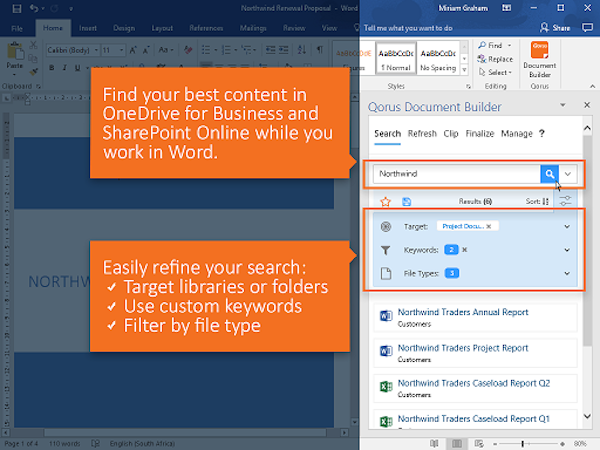
Task: Click the save search disk icon
Action: [x=407, y=201]
